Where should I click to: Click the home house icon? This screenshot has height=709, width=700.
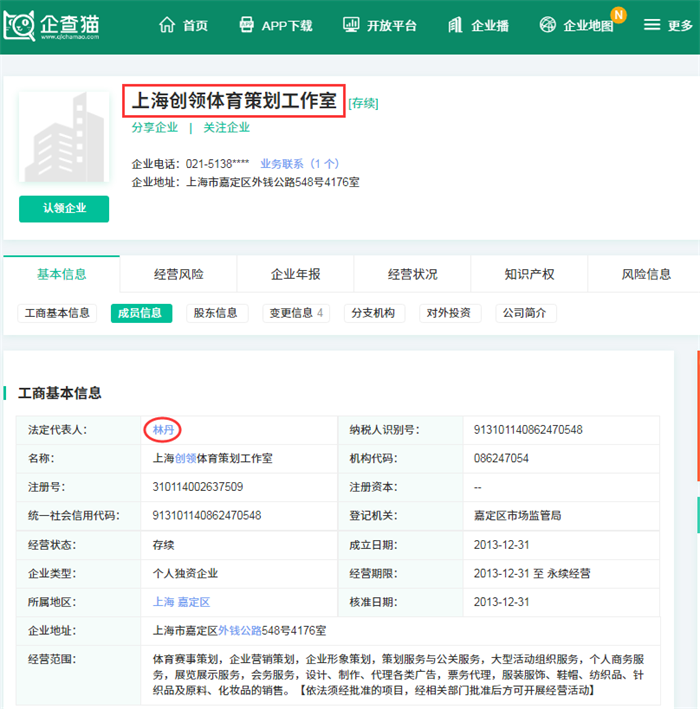click(167, 25)
